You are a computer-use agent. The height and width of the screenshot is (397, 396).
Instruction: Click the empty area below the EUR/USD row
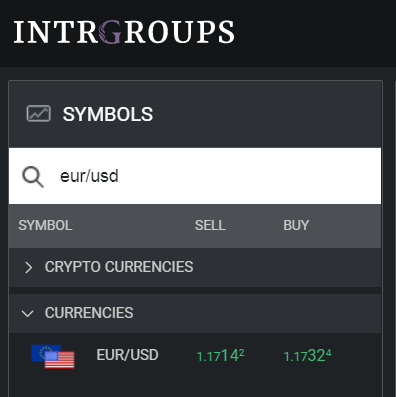point(195,388)
